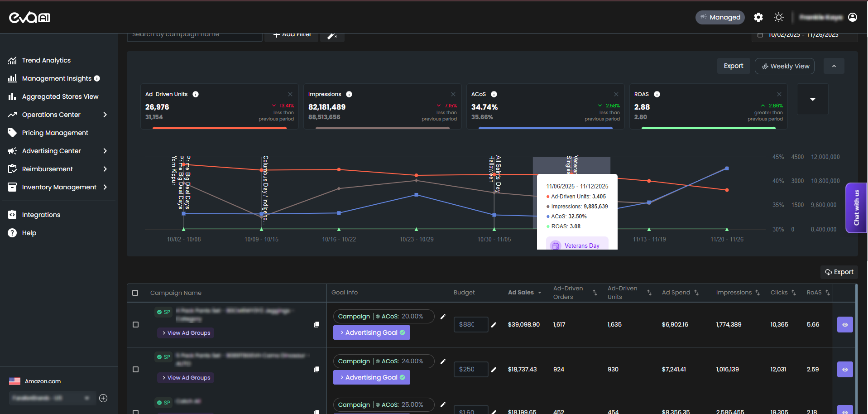Screen dimensions: 868x414
Task: Toggle the select-all campaigns checkbox
Action: 135,293
